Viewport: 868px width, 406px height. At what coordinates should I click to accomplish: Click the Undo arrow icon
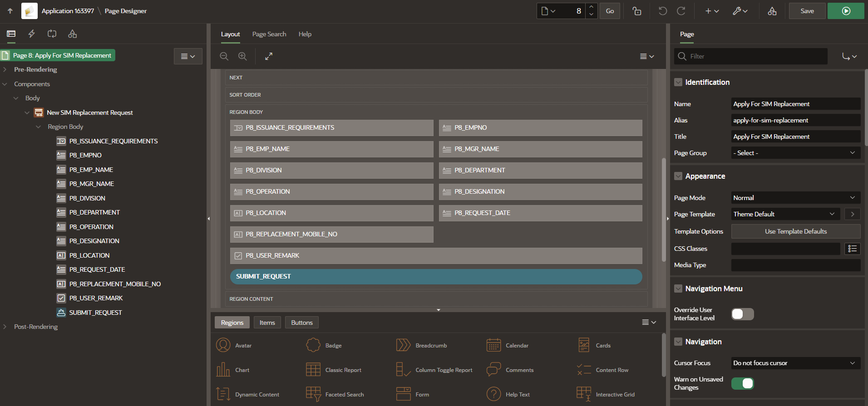(662, 11)
